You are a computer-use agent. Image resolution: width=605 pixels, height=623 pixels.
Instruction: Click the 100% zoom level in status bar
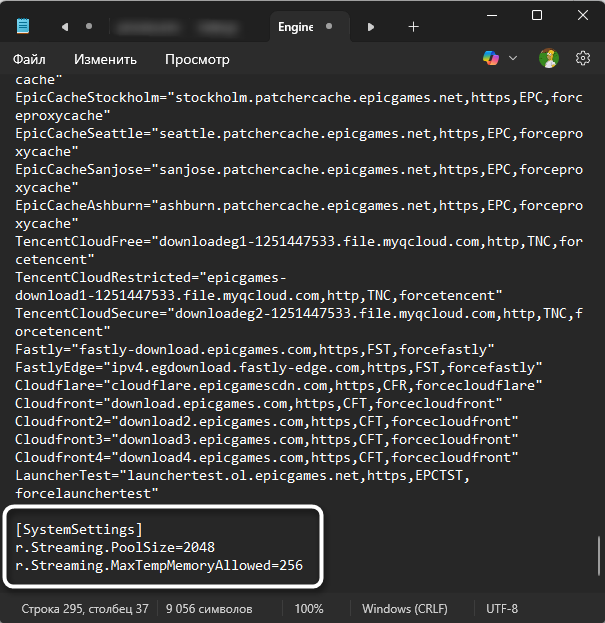pyautogui.click(x=309, y=608)
